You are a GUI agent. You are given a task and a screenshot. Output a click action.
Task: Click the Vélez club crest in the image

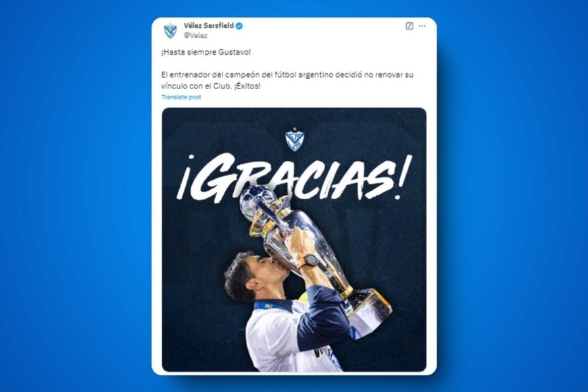click(x=295, y=139)
